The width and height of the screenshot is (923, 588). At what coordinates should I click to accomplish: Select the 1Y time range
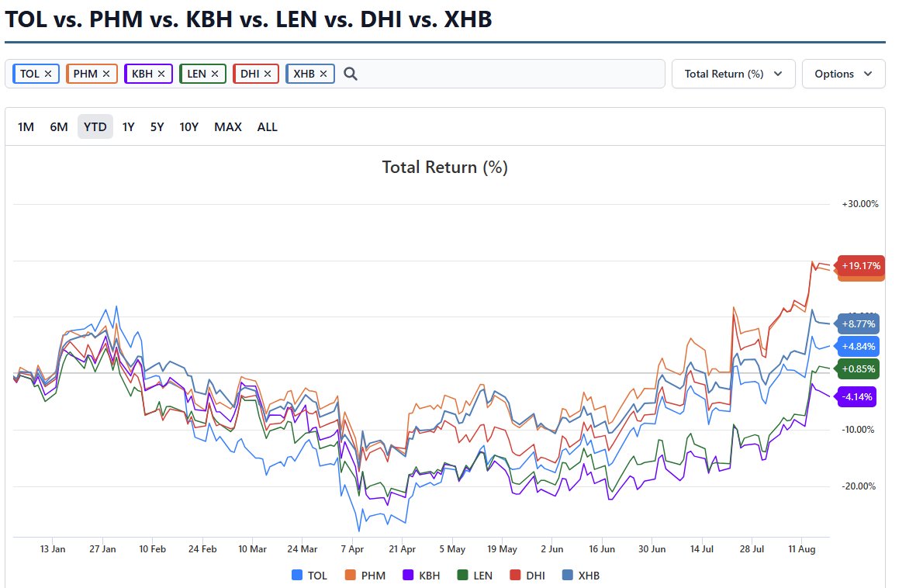128,127
